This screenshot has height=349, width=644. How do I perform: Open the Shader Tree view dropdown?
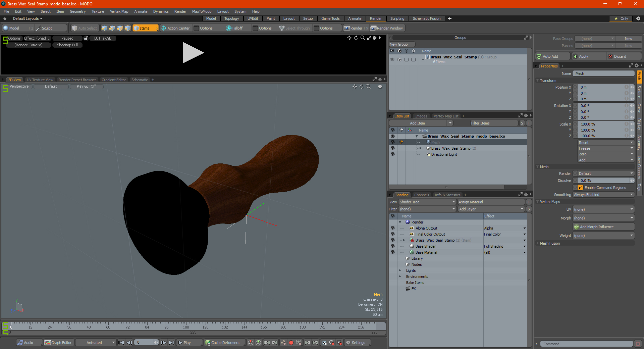[x=427, y=202]
